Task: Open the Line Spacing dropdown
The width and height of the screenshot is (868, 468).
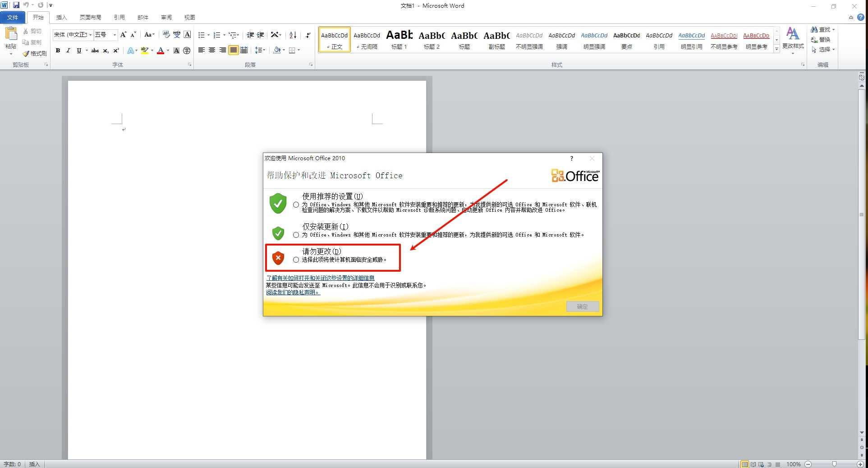Action: tap(260, 50)
